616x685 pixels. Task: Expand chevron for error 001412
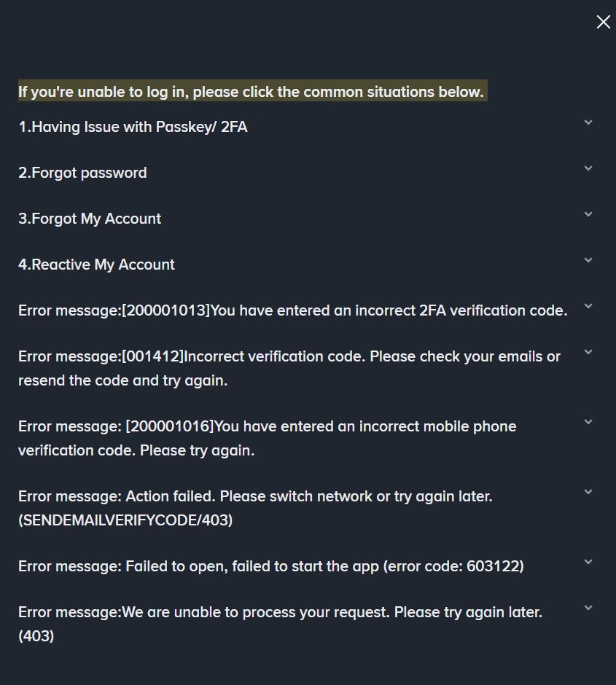click(x=588, y=352)
